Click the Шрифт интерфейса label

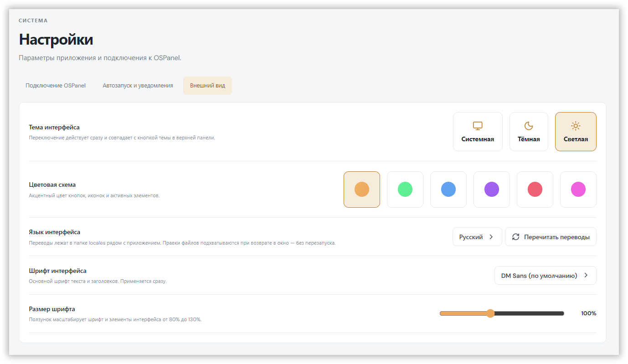click(x=57, y=271)
